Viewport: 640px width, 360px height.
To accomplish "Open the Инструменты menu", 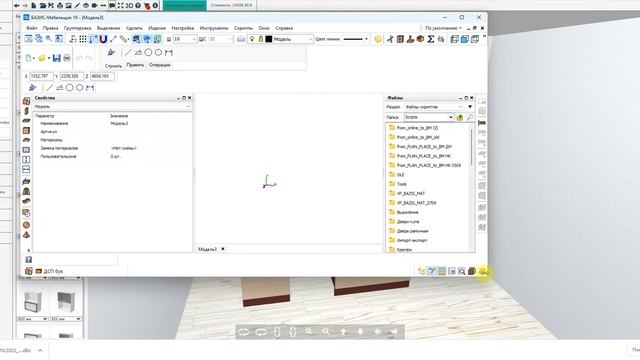I will click(214, 28).
